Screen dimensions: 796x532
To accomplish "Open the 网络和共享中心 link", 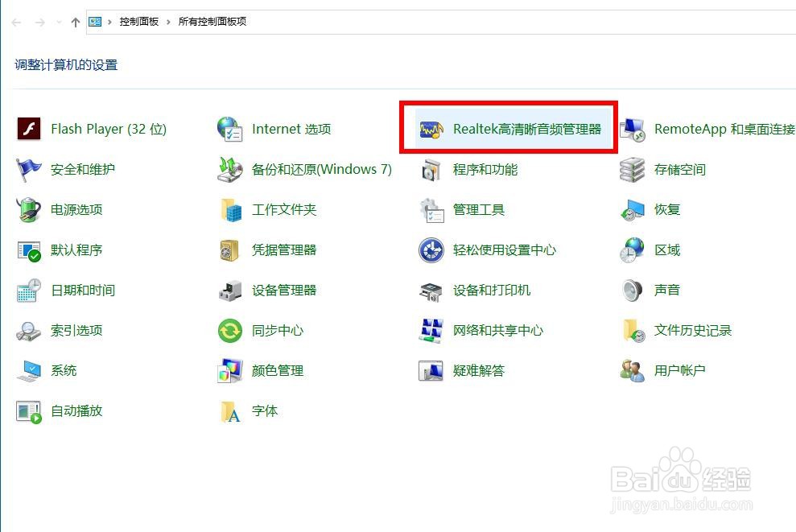I will (x=498, y=331).
